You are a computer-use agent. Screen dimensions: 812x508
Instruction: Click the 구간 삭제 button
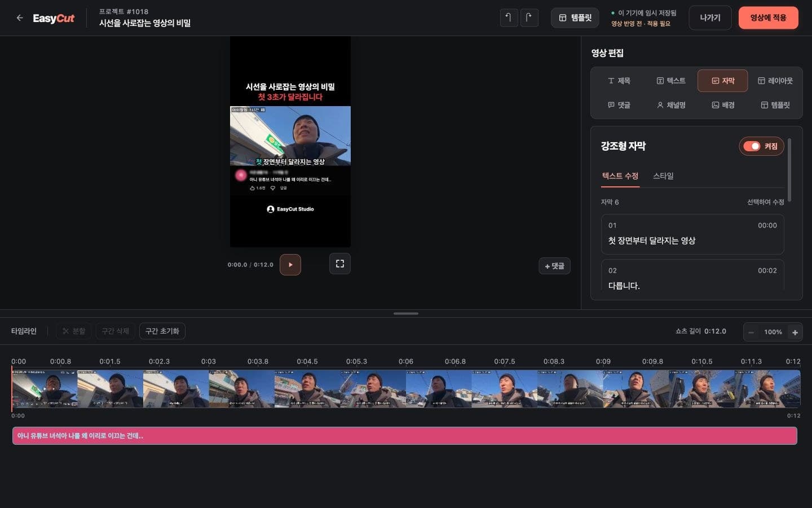tap(115, 331)
